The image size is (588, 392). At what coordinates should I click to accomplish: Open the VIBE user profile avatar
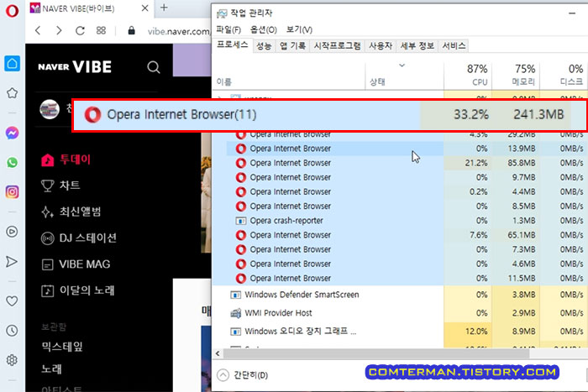click(x=50, y=109)
